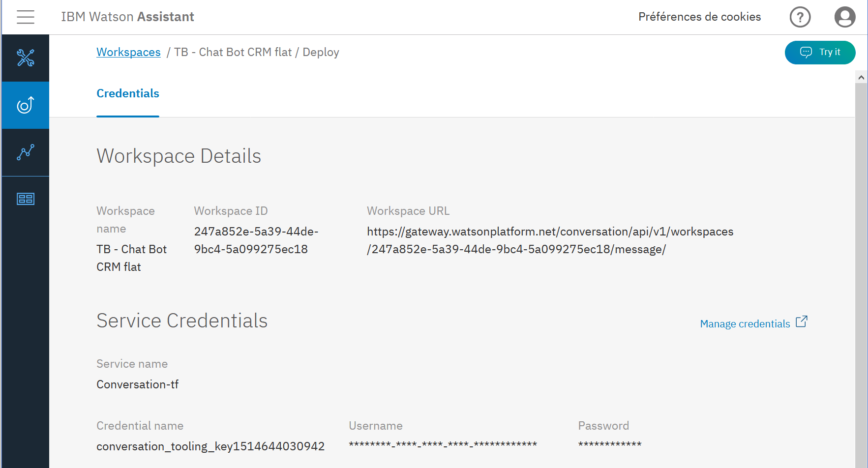Screen dimensions: 868x468
Task: Click the masked Username value
Action: point(443,445)
